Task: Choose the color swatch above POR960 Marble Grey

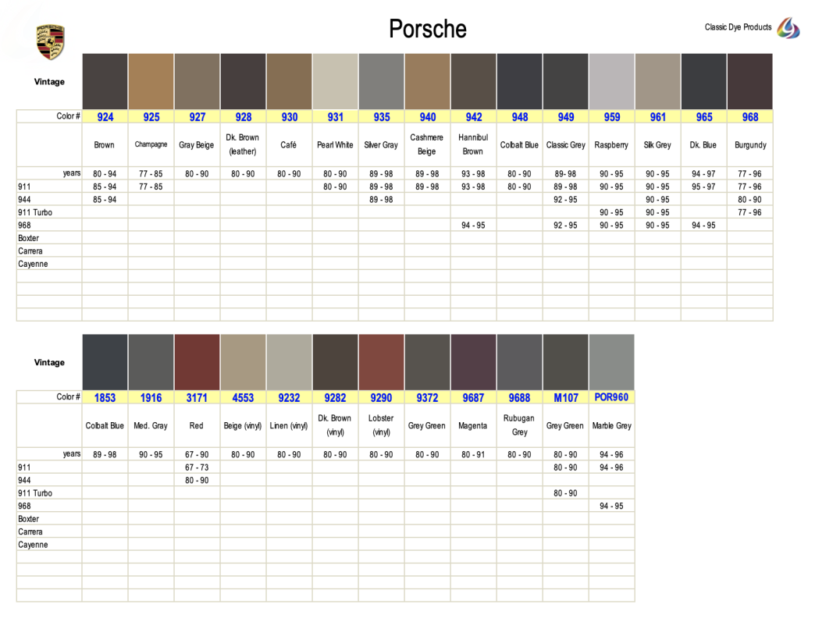Action: tap(612, 362)
